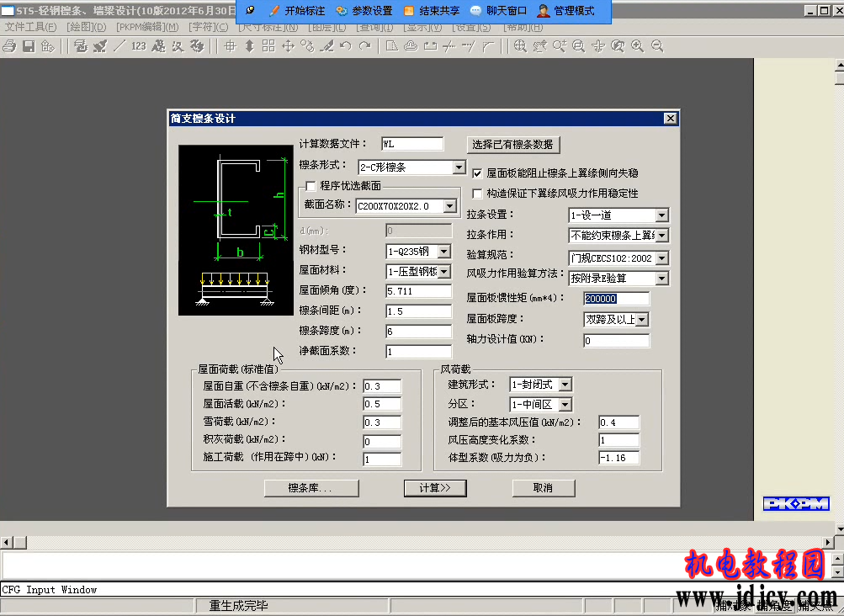Click the 檩条间距 input field 1.5
The image size is (844, 616).
coord(419,311)
